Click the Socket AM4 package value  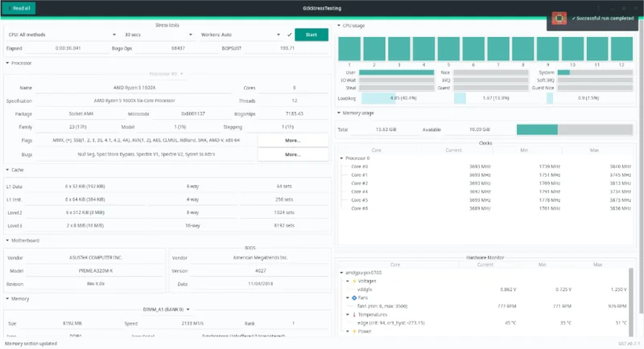pos(81,114)
